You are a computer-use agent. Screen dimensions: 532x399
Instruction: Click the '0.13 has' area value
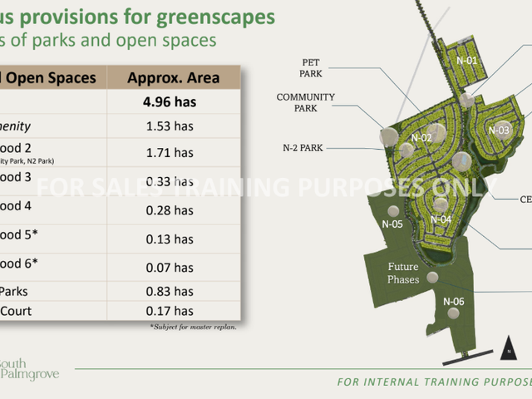click(170, 239)
